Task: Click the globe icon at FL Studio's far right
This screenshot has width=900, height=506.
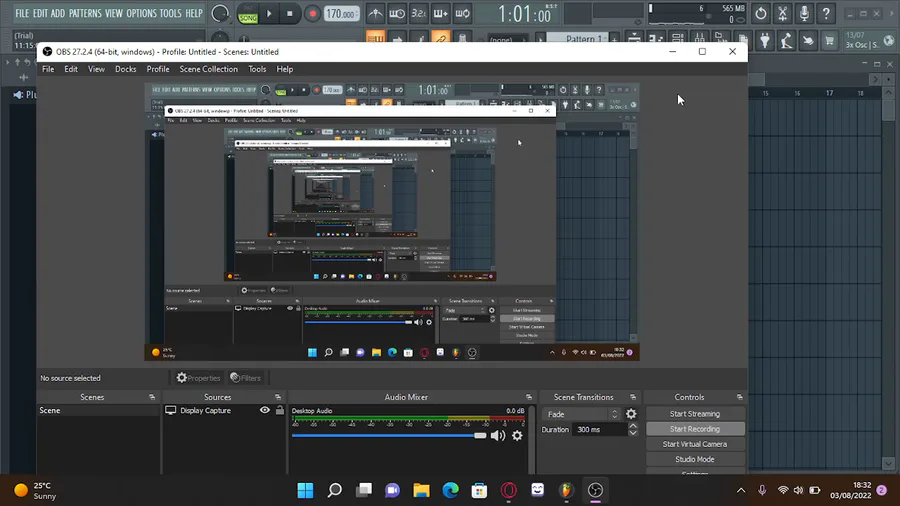Action: click(889, 40)
